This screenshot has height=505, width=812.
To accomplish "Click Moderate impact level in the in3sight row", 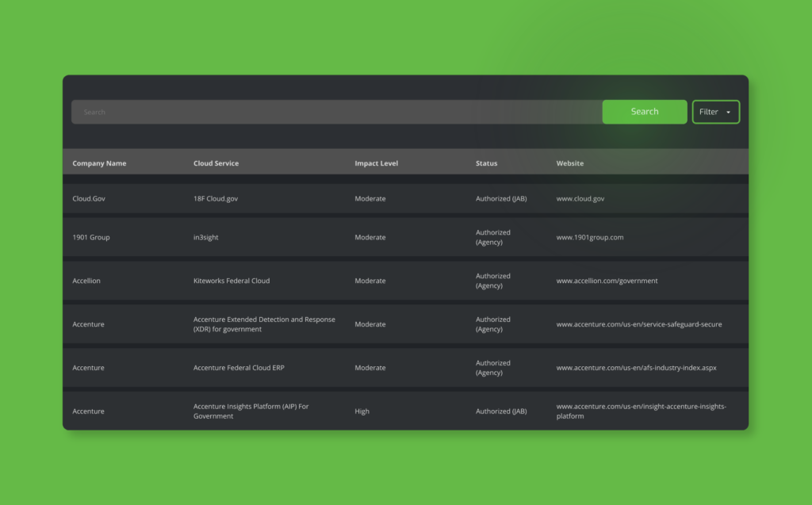I will point(370,237).
